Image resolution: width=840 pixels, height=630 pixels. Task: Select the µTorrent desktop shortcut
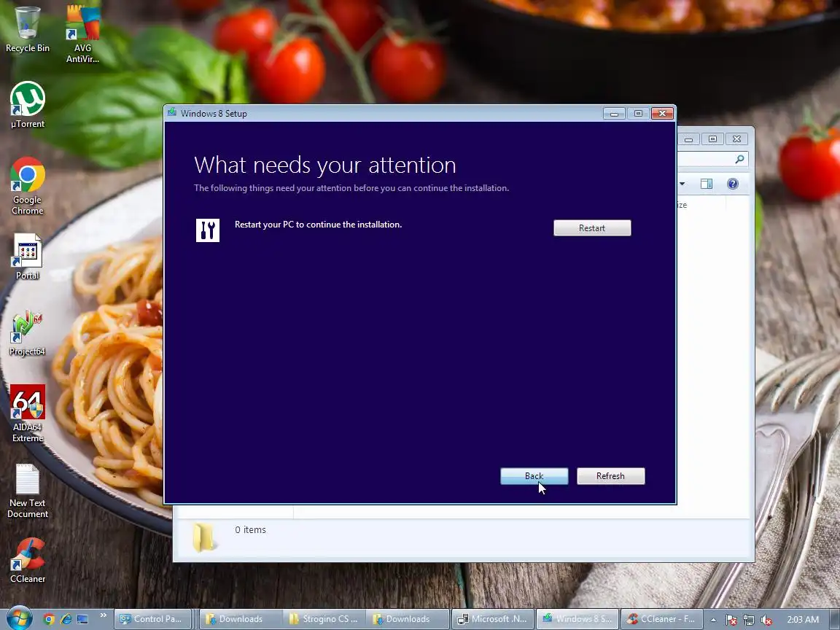(x=27, y=105)
